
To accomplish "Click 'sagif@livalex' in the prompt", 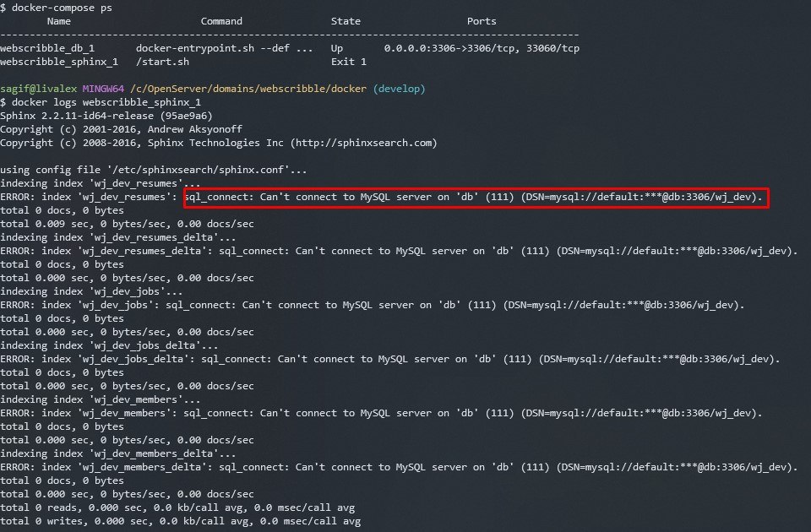I will click(38, 89).
